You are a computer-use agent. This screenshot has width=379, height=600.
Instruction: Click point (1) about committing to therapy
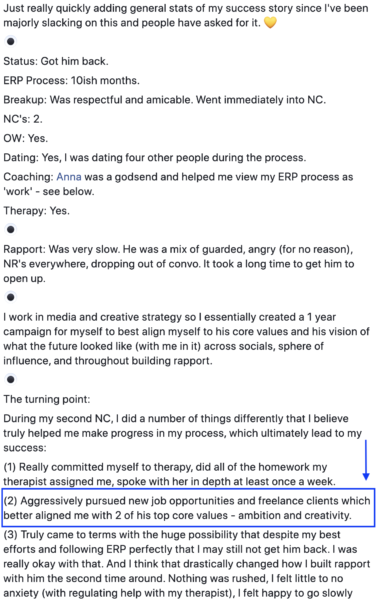click(x=170, y=474)
